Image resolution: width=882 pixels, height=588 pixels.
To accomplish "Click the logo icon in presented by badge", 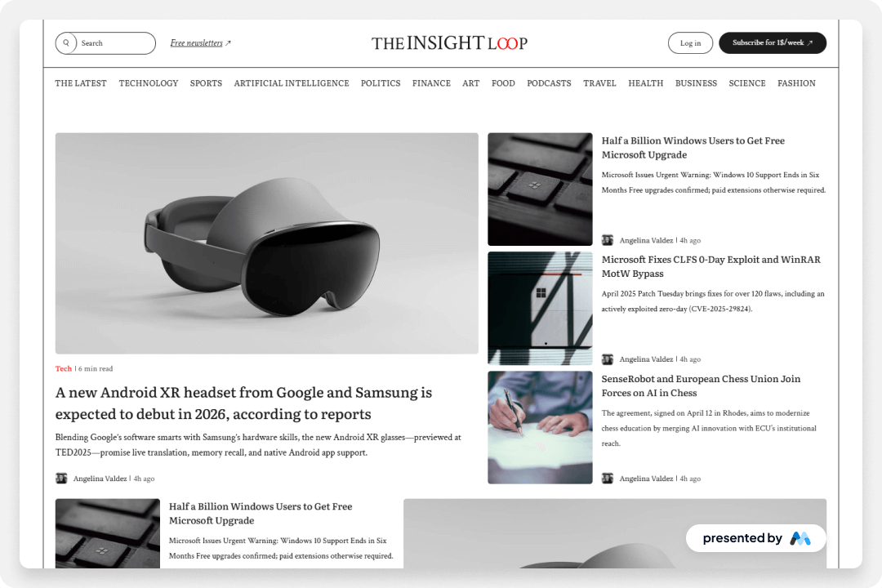I will [800, 538].
